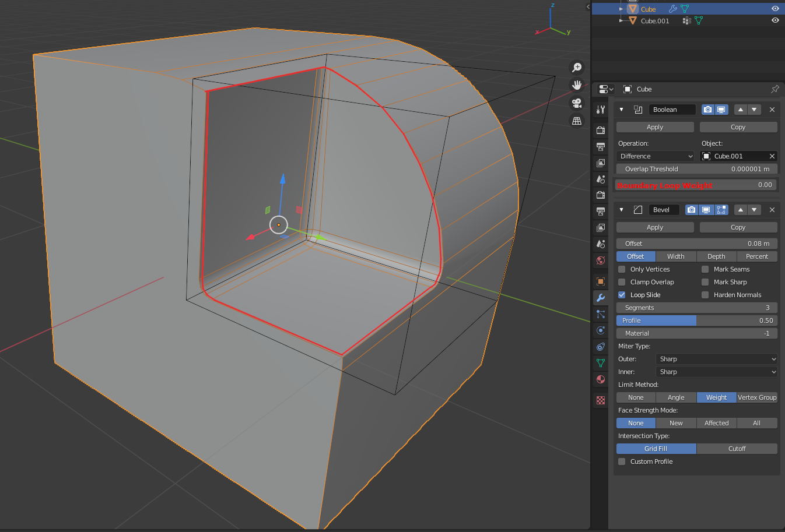Set Limit Method to Angle
The height and width of the screenshot is (532, 785).
676,397
